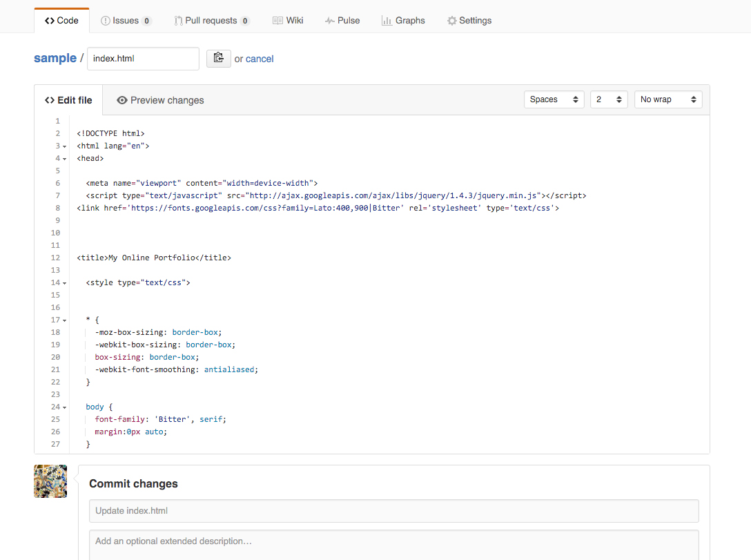Collapse the fold arrow on line 17

pos(65,320)
